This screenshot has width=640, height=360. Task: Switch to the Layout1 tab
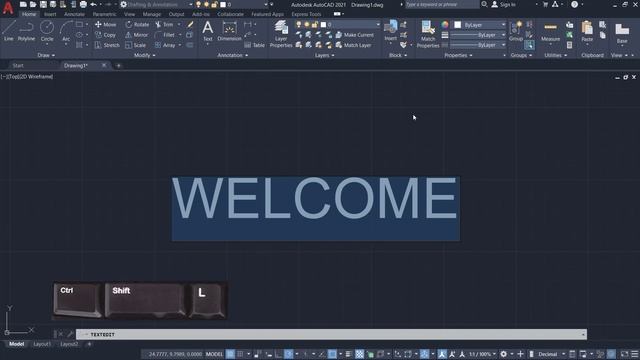pyautogui.click(x=42, y=344)
